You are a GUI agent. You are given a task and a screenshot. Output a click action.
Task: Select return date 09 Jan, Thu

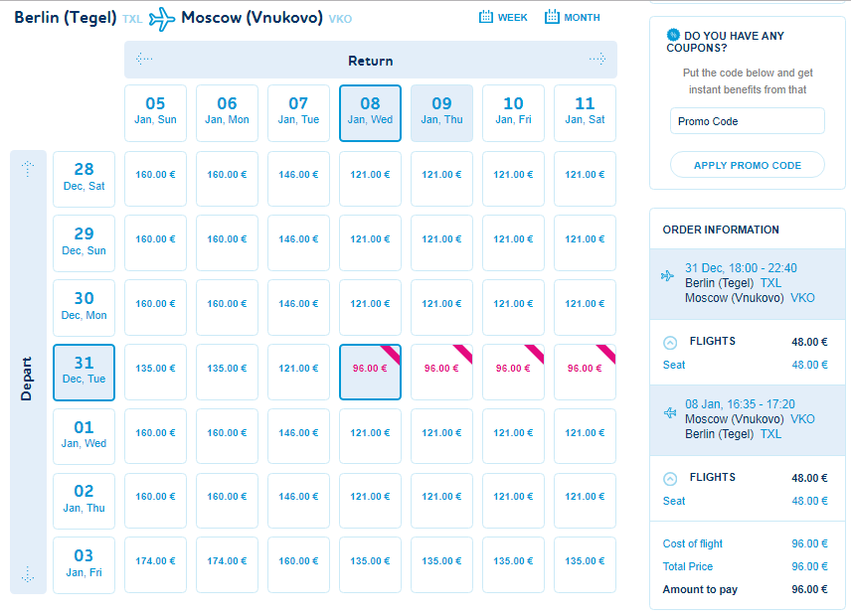click(x=441, y=113)
